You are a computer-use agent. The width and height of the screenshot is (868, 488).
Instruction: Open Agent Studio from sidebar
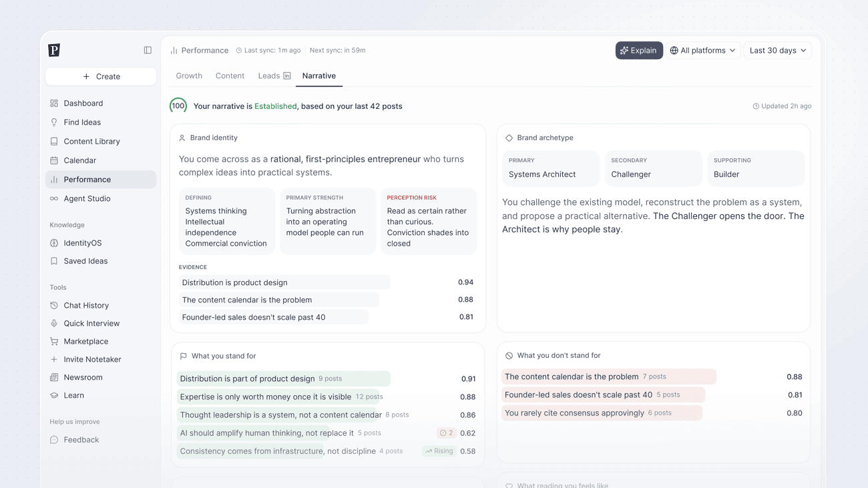[101, 198]
